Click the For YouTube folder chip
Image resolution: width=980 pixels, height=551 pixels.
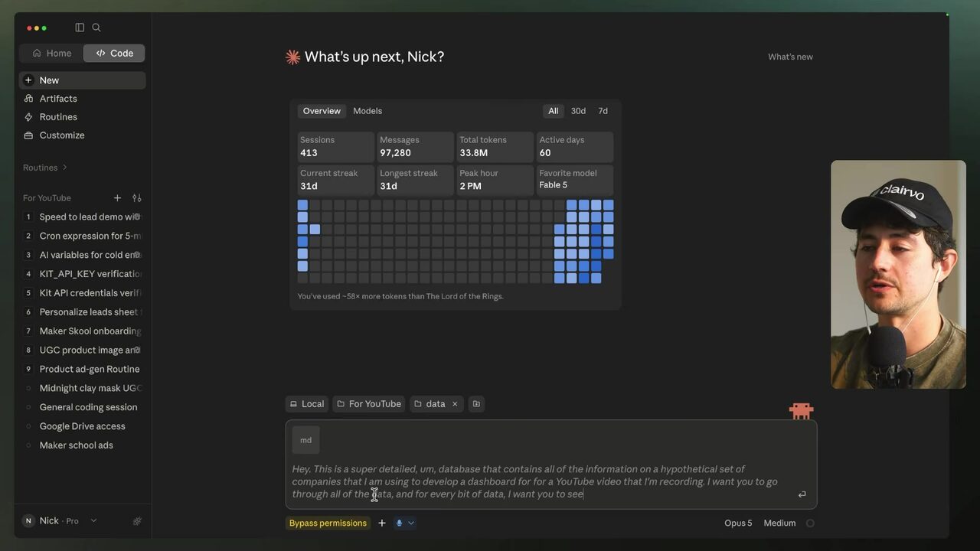368,404
